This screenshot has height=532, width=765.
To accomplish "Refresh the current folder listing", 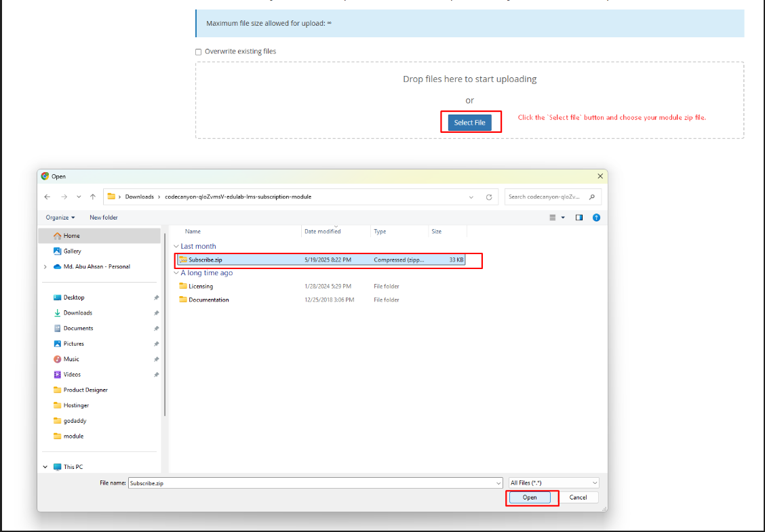I will (x=488, y=197).
